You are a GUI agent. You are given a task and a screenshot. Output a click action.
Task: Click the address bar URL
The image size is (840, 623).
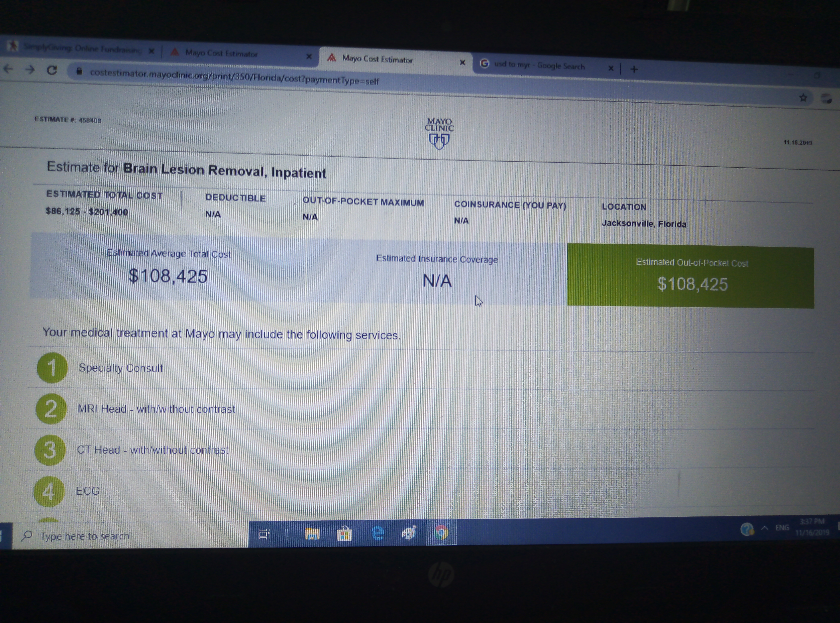click(234, 76)
